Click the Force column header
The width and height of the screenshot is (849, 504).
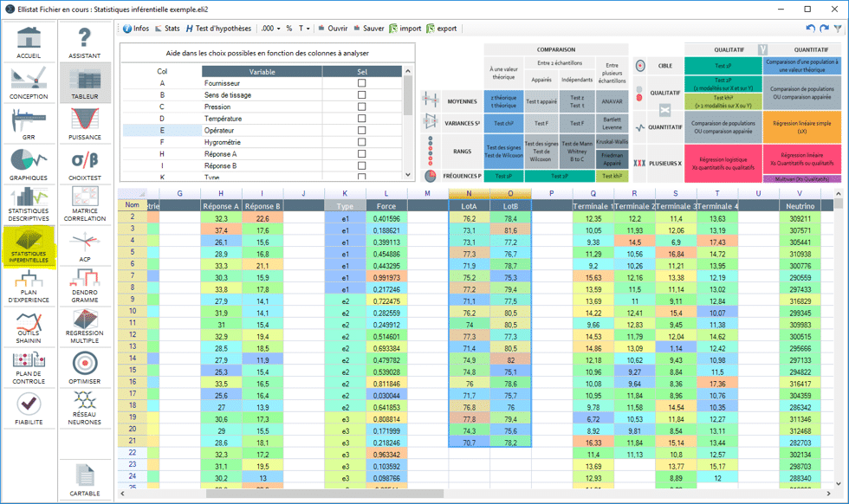point(386,206)
